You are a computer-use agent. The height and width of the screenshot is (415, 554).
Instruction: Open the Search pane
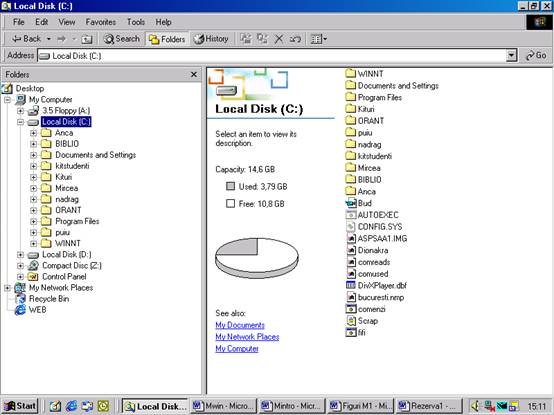point(121,39)
